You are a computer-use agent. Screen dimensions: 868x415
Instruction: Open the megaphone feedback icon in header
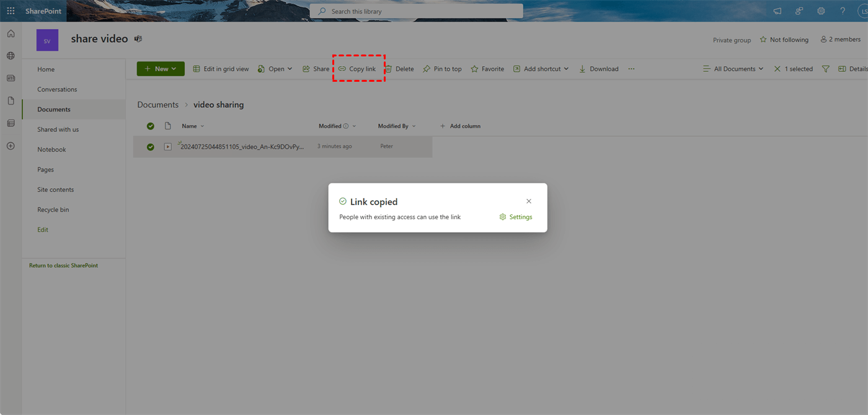[x=777, y=11]
